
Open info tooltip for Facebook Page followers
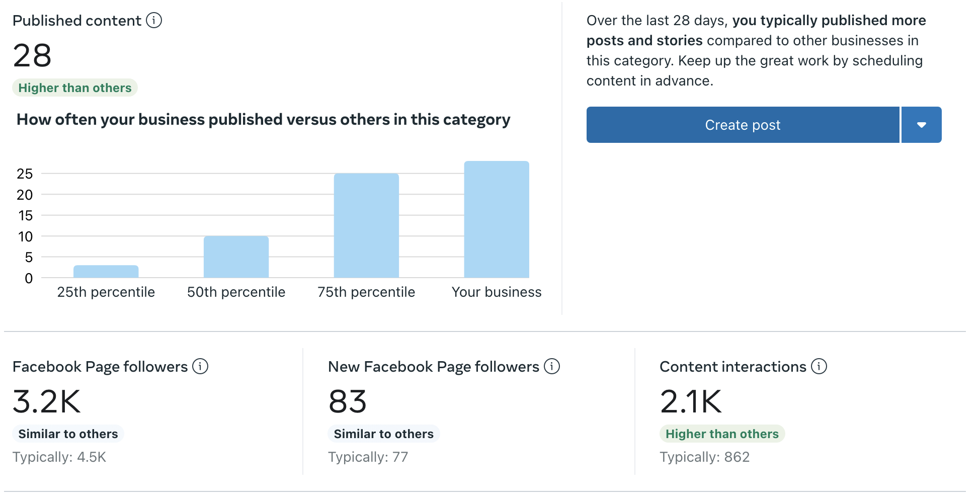tap(200, 366)
